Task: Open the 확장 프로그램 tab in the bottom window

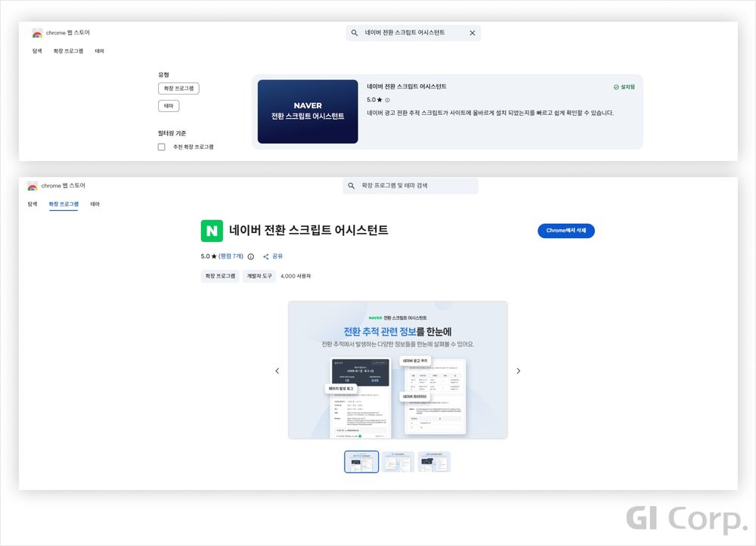Action: (x=64, y=204)
